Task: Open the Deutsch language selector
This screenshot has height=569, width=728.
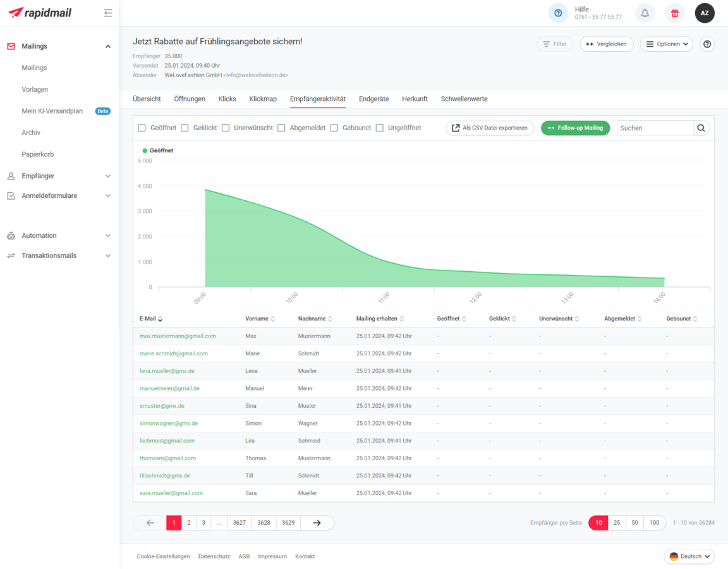Action: [689, 556]
